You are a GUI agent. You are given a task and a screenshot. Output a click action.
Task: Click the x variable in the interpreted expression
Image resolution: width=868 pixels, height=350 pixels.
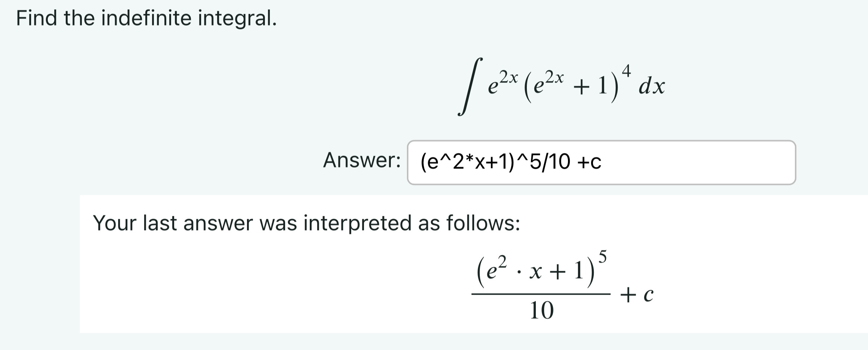coord(538,273)
